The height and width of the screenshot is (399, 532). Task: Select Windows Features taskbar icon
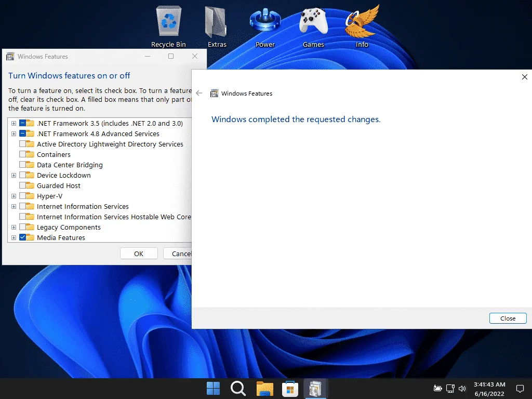point(315,389)
